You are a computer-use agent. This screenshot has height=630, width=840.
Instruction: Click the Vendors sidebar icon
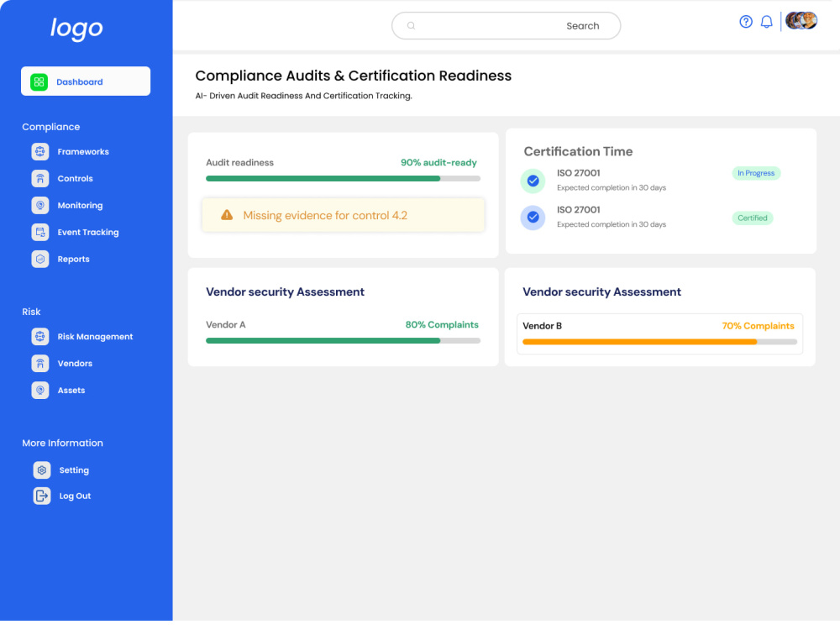pyautogui.click(x=40, y=363)
